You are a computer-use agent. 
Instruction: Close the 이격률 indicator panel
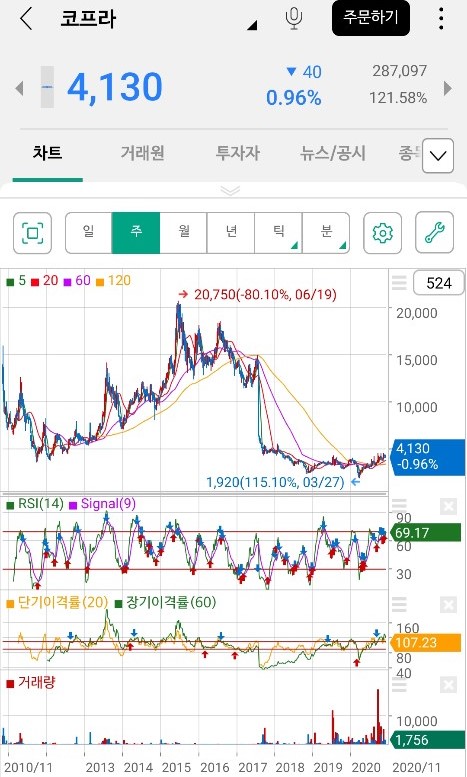448,605
